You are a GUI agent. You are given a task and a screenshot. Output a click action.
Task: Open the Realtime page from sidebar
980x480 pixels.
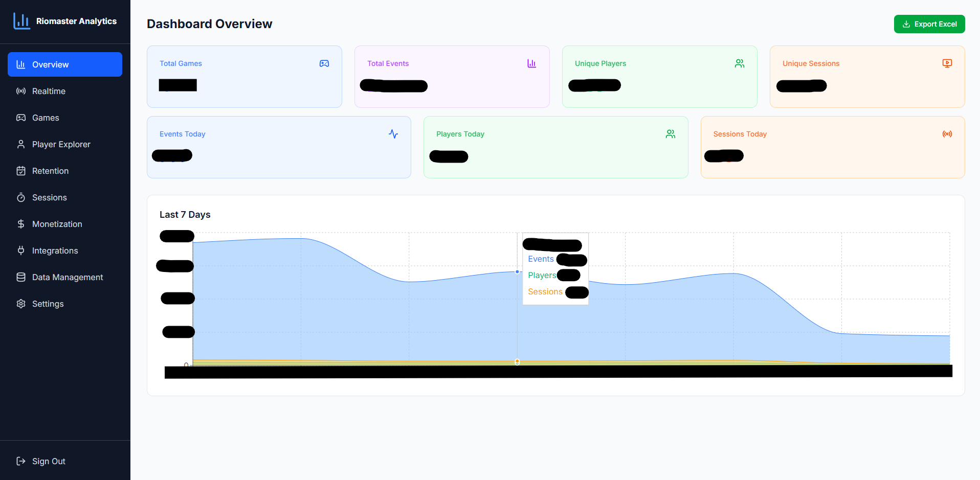pos(49,91)
